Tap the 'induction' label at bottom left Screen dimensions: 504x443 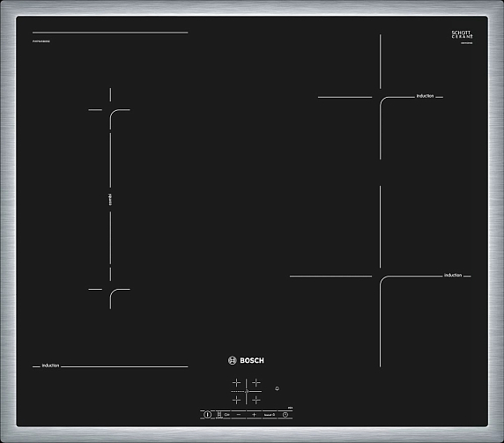tap(50, 365)
